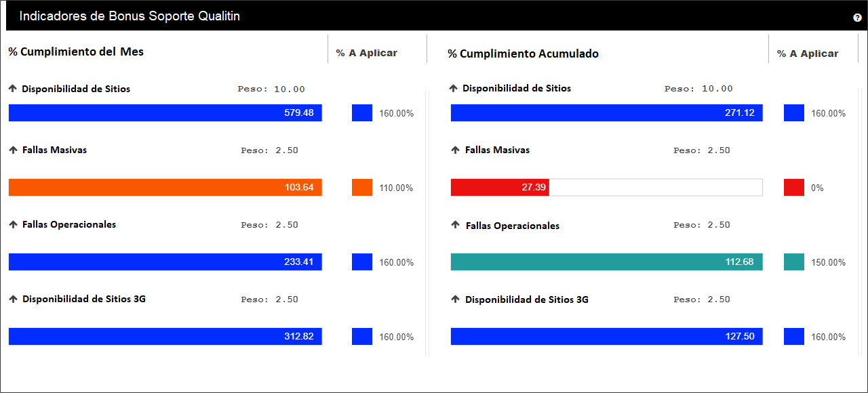868x393 pixels.
Task: Click arrow icon beside monthly Disponibilidad de Sitios
Action: (12, 89)
